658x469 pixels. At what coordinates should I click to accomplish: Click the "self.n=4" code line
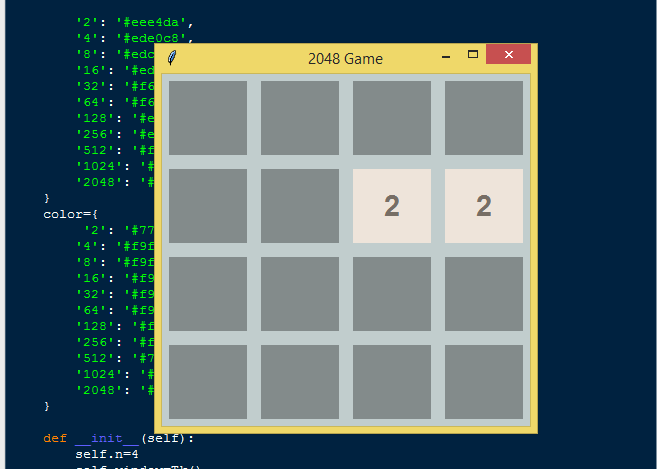click(x=106, y=454)
